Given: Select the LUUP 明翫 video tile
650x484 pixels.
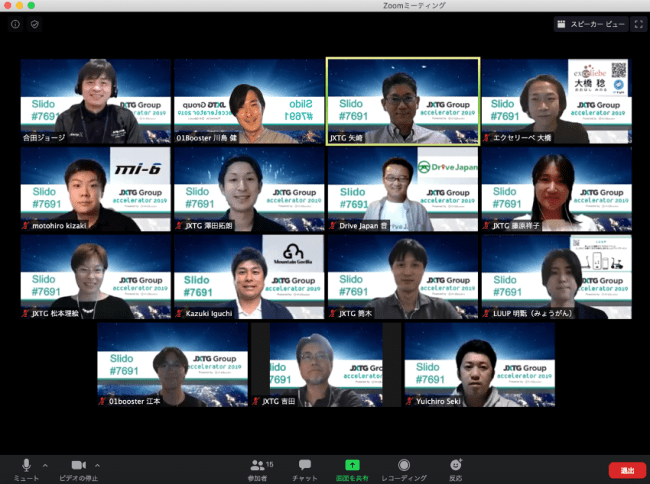Looking at the screenshot, I should click(557, 277).
